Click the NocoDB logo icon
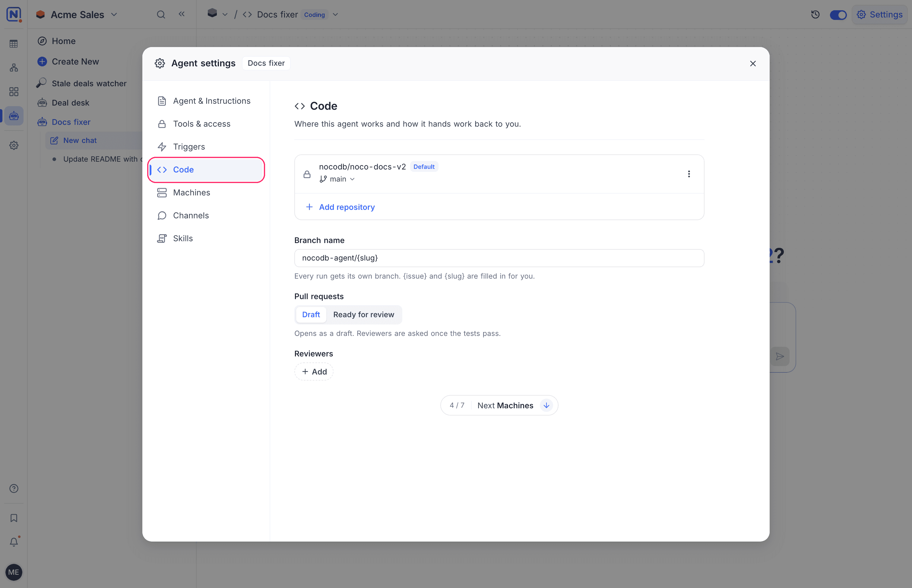The image size is (912, 588). tap(14, 14)
